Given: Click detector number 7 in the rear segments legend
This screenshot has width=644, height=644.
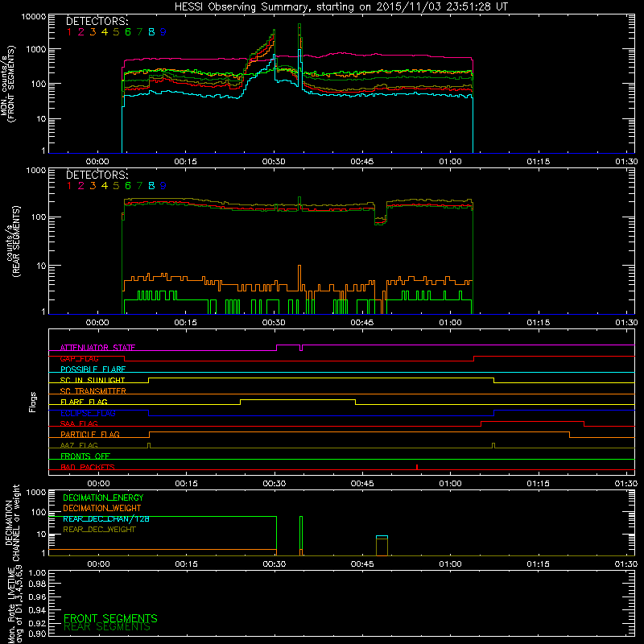Looking at the screenshot, I should (x=139, y=186).
